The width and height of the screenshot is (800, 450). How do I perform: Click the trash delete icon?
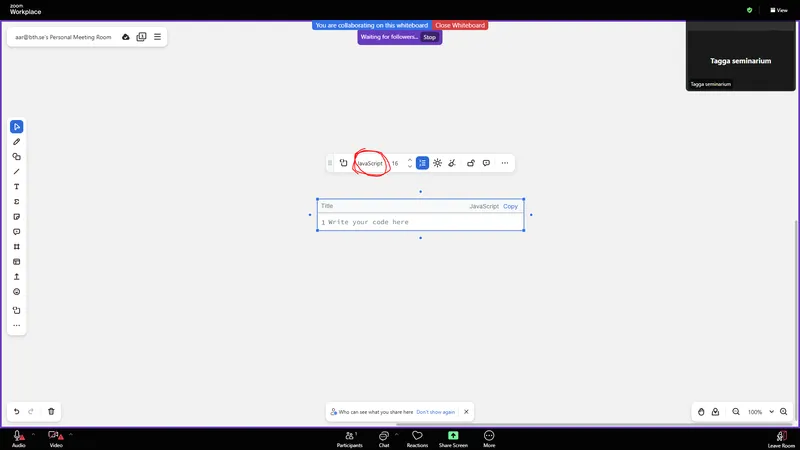coord(51,411)
